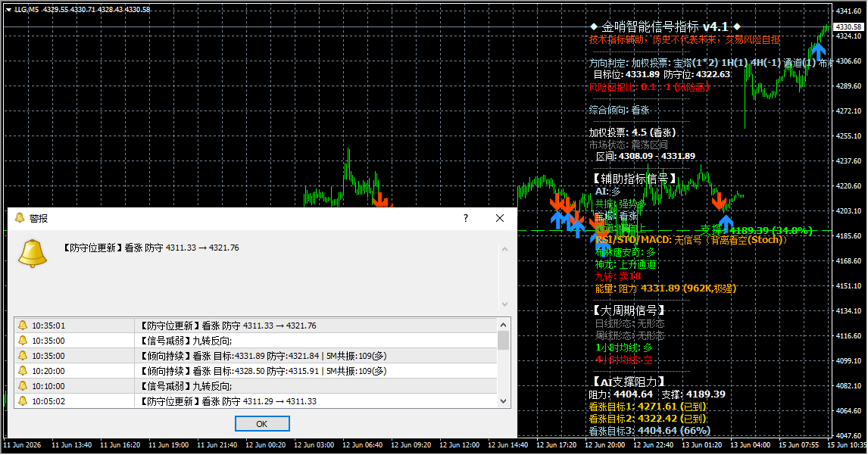Select the bell icon of the 10:05:02 alert row
This screenshot has width=868, height=455.
pyautogui.click(x=23, y=401)
